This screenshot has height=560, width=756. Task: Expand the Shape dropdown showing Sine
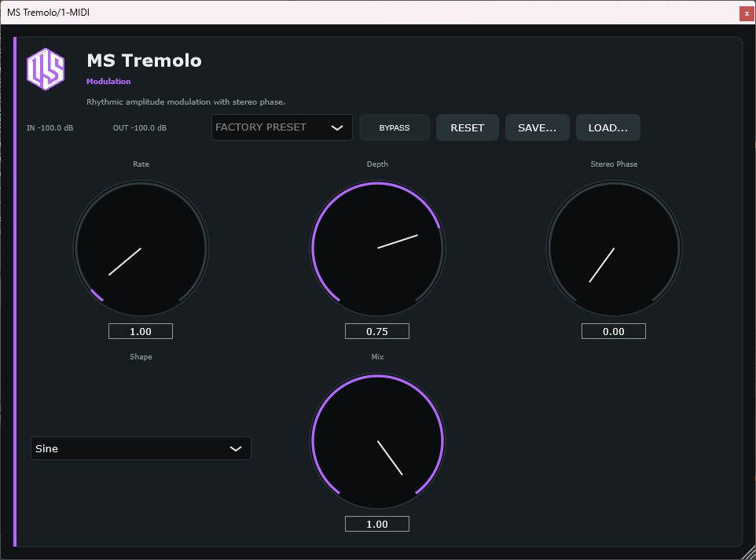tap(141, 448)
